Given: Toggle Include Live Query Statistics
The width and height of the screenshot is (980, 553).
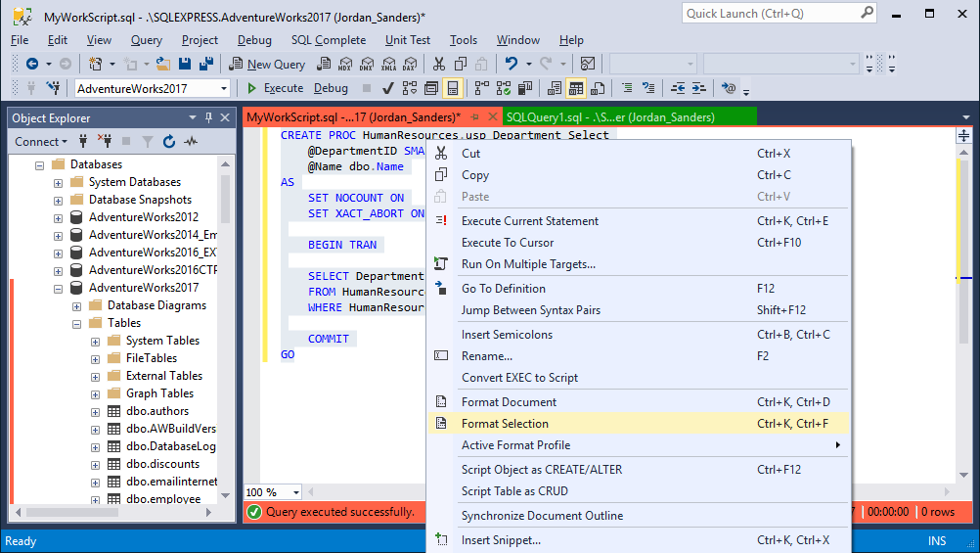Looking at the screenshot, I should tap(504, 88).
